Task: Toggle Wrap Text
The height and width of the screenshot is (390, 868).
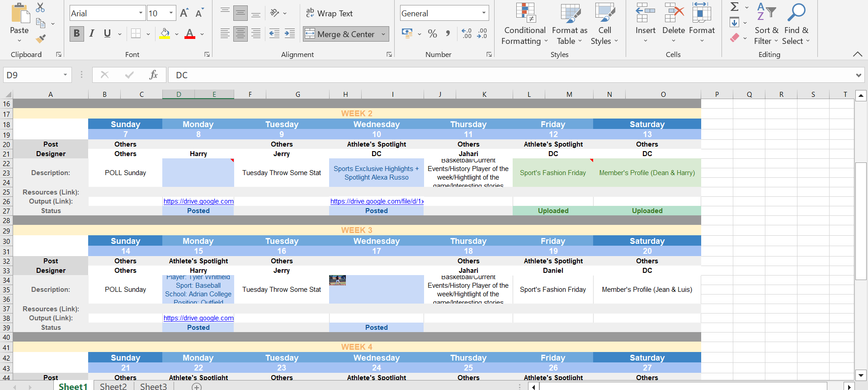Action: point(330,14)
